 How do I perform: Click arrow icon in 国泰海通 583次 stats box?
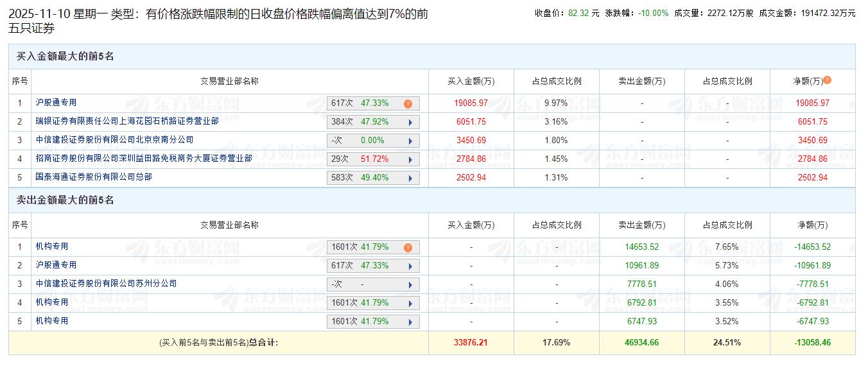[410, 178]
